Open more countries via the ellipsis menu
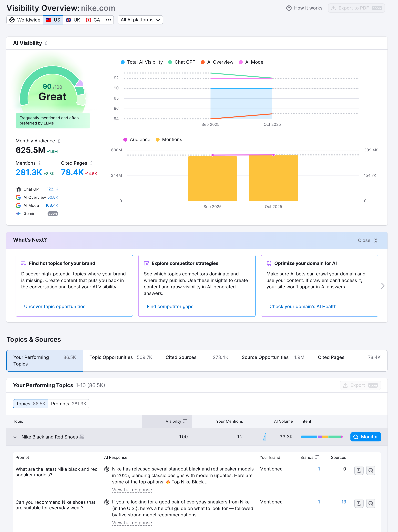This screenshot has width=398, height=532. (108, 20)
